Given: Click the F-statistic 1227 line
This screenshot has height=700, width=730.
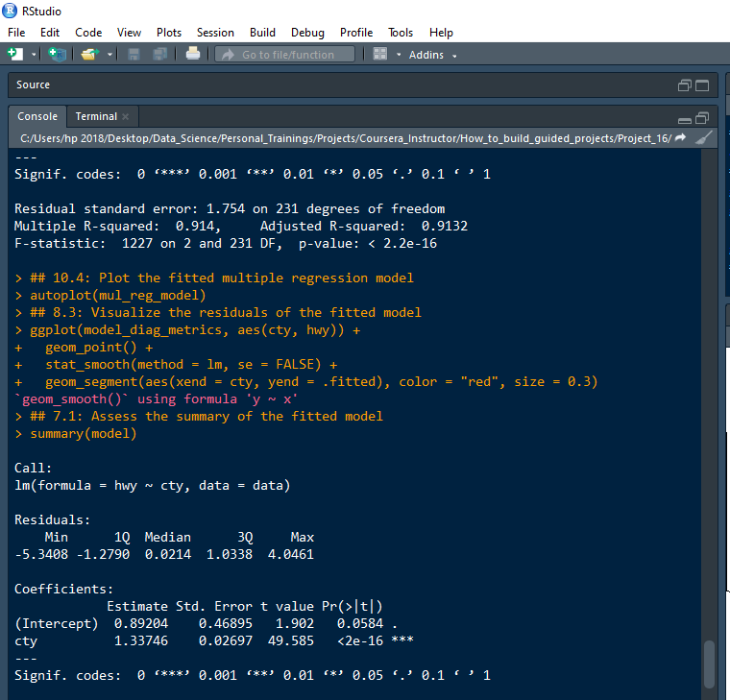Looking at the screenshot, I should (x=226, y=244).
